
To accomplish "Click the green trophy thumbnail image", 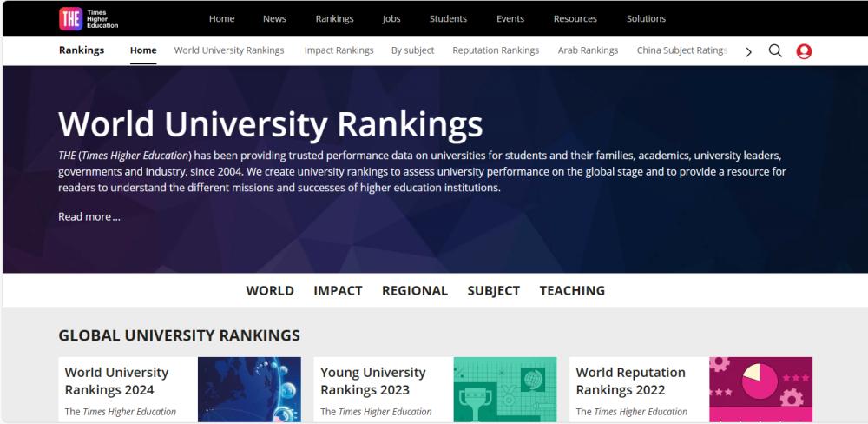I will click(x=505, y=389).
